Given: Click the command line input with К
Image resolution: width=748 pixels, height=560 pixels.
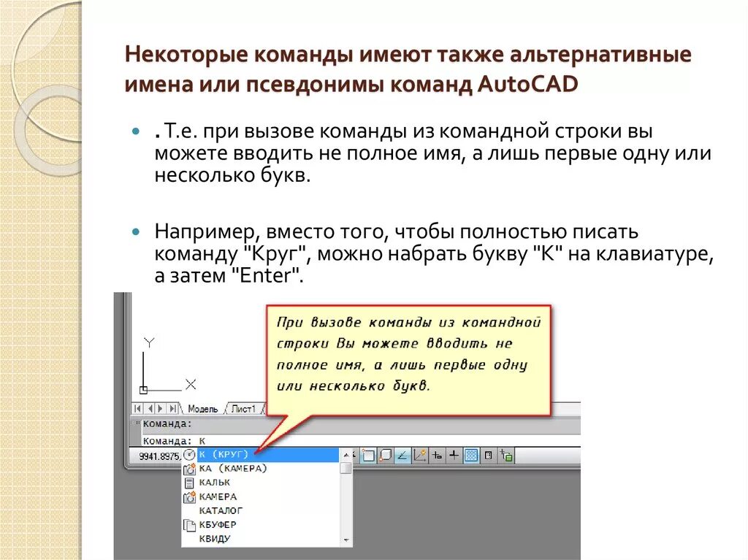Looking at the screenshot, I should coord(361,441).
